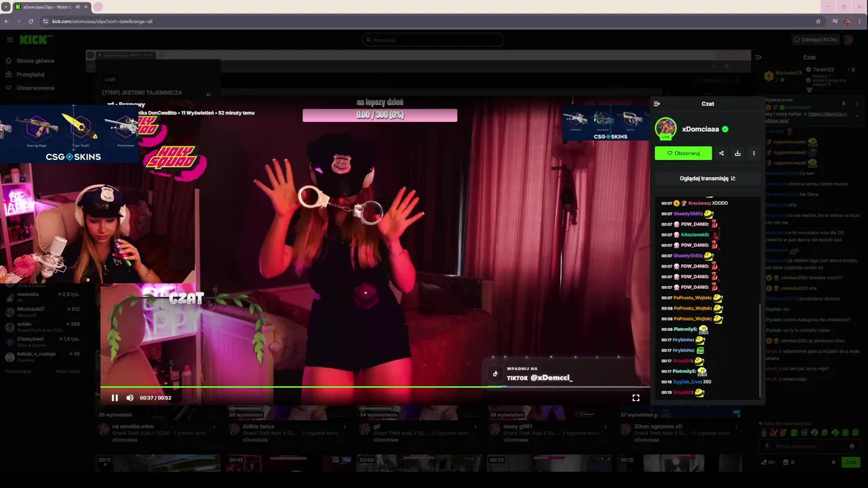This screenshot has height=488, width=868.
Task: Bookmark page with star icon
Action: [818, 21]
